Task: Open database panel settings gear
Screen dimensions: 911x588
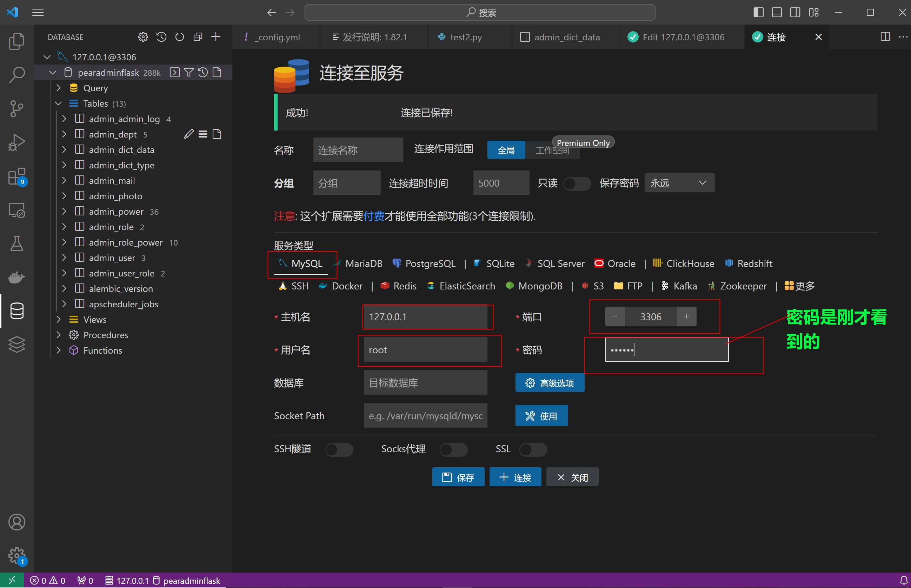Action: pyautogui.click(x=143, y=37)
